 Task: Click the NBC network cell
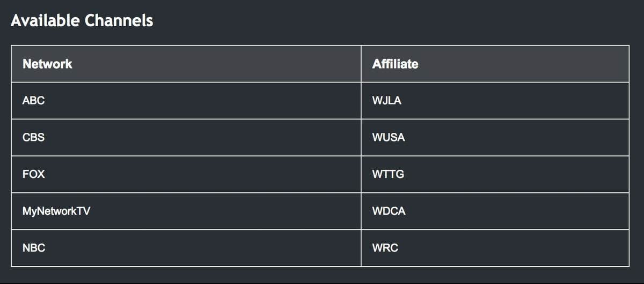click(34, 248)
